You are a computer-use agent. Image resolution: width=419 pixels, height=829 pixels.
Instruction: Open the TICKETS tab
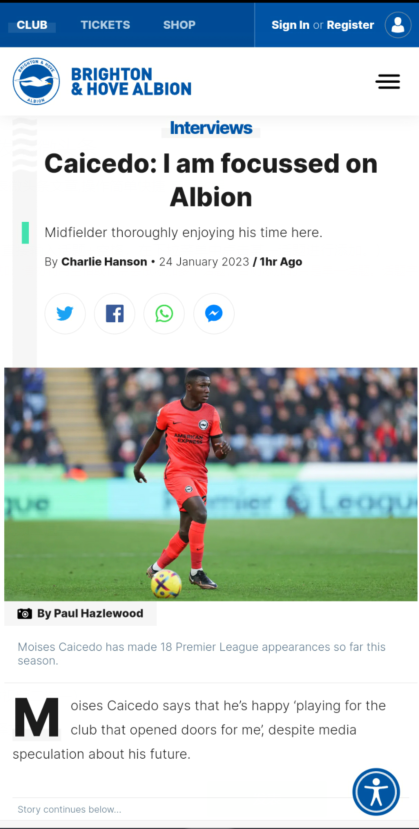(105, 25)
